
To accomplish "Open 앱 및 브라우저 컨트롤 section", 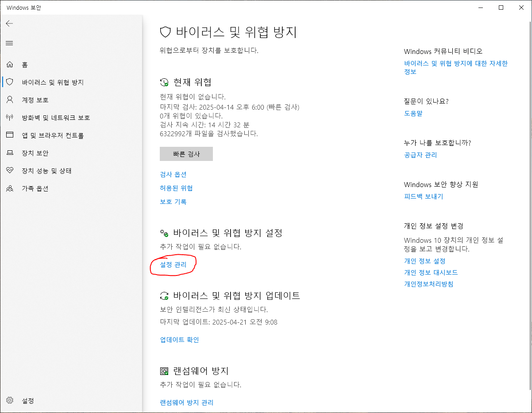I will pyautogui.click(x=53, y=135).
